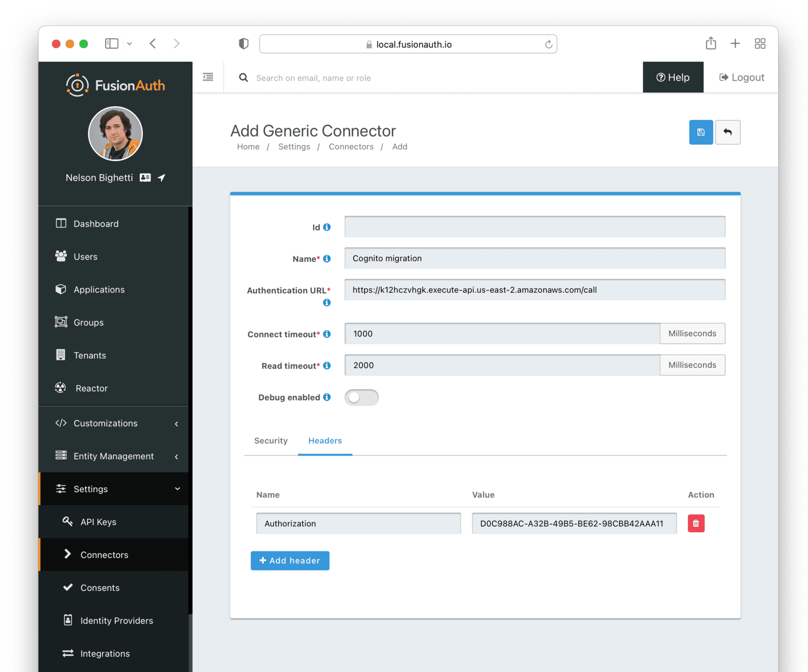Click the blue save connector icon
This screenshot has height=672, width=808.
tap(700, 132)
